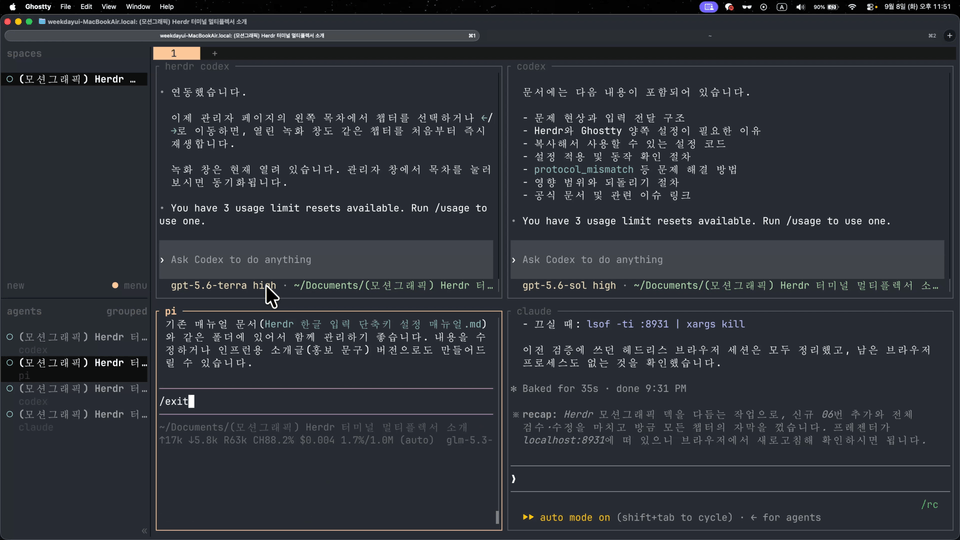Click the lsof -ti :8931 command text
The height and width of the screenshot is (540, 960).
666,324
